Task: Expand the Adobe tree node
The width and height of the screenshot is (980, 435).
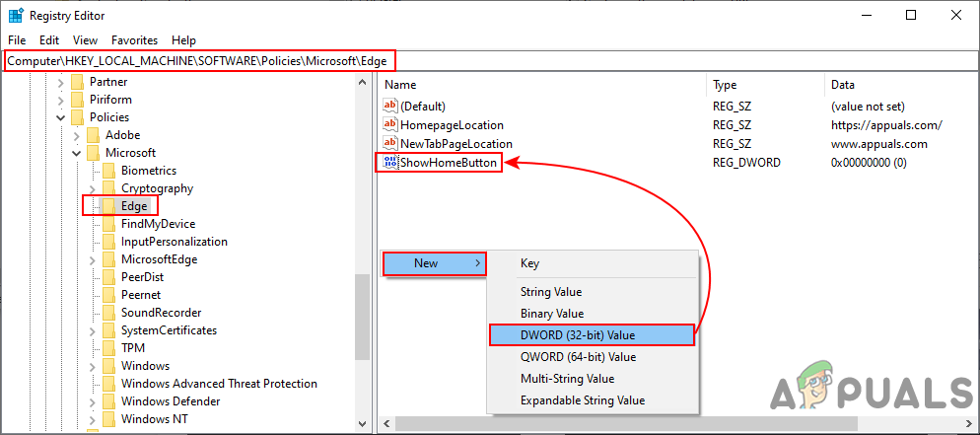Action: (76, 135)
